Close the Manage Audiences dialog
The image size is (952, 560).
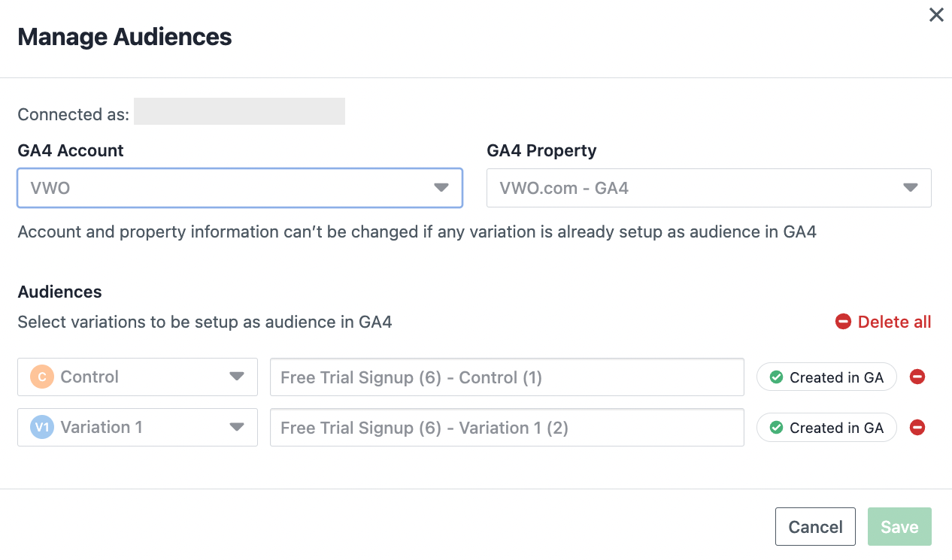coord(936,15)
